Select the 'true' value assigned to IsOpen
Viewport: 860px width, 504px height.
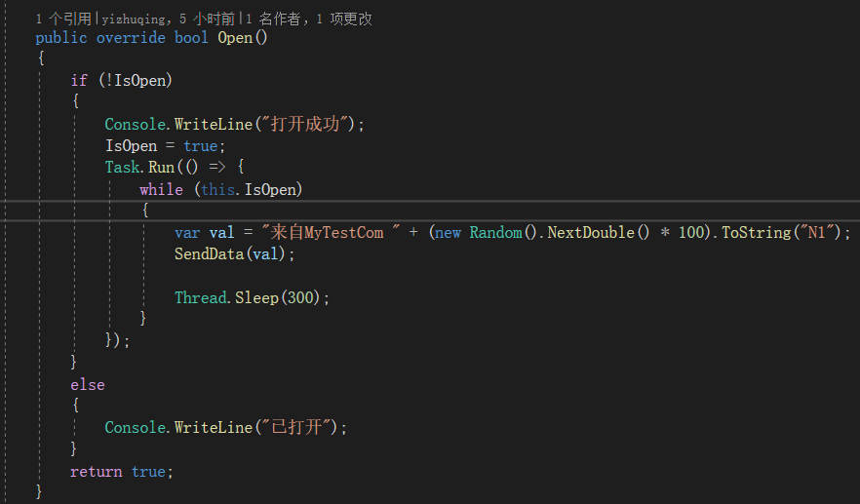pos(200,146)
